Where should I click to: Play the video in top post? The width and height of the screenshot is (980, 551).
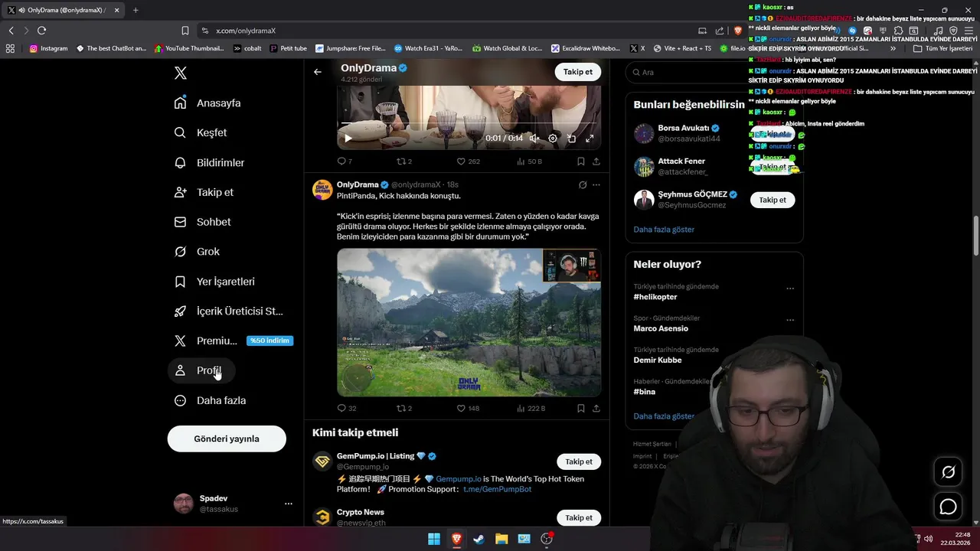348,139
